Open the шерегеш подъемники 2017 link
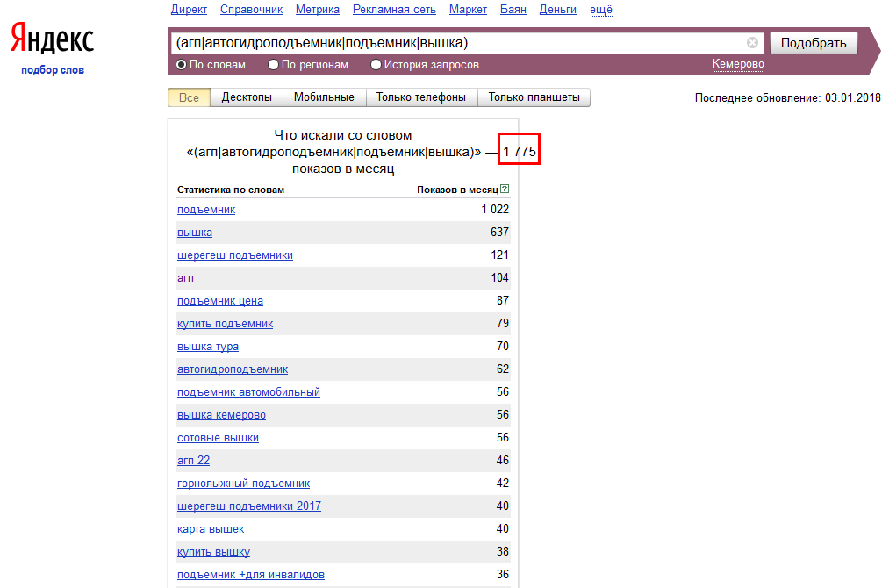Viewport: 889px width, 588px height. [x=249, y=506]
